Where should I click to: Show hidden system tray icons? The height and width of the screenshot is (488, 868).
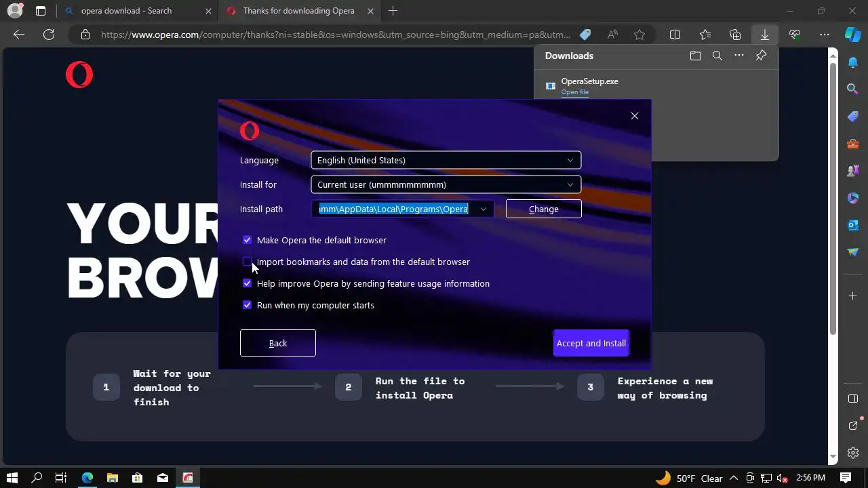coord(734,478)
